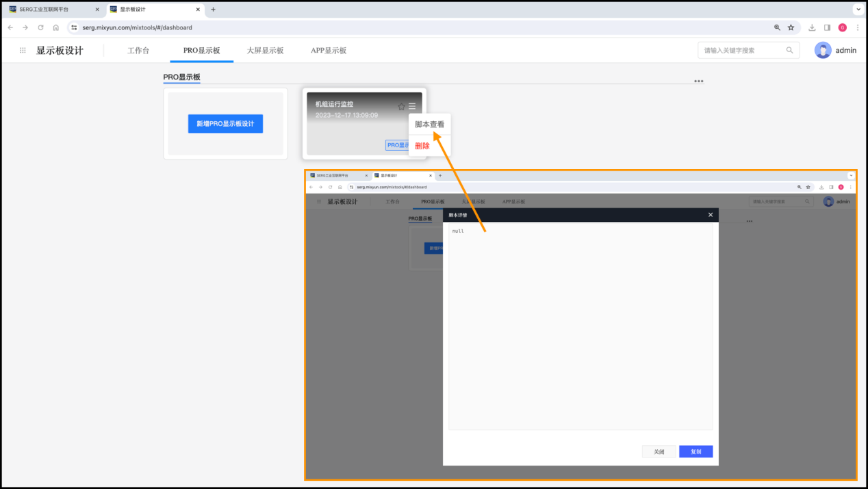Switch to the 大屏显示板 tab in the main header

click(265, 51)
